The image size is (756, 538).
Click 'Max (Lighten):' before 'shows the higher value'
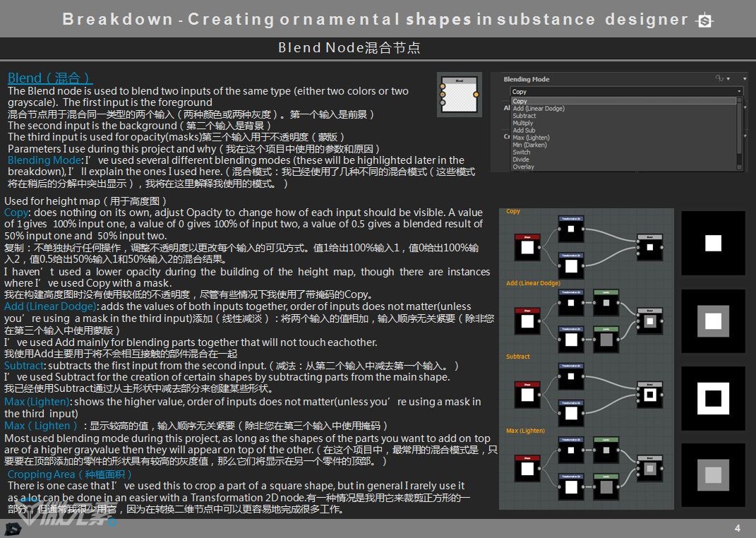coord(38,402)
